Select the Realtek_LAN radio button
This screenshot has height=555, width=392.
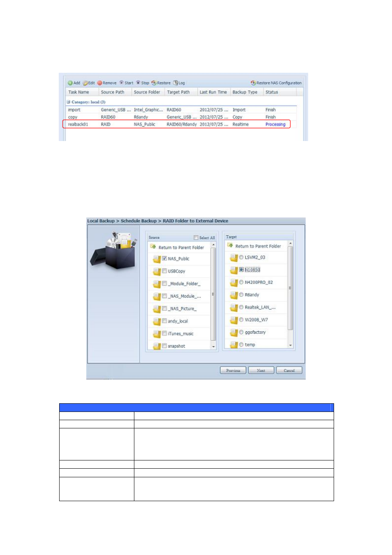[241, 307]
